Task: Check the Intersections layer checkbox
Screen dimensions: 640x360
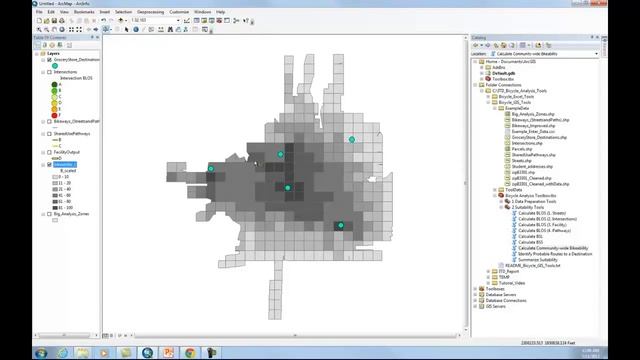Action: 49,72
